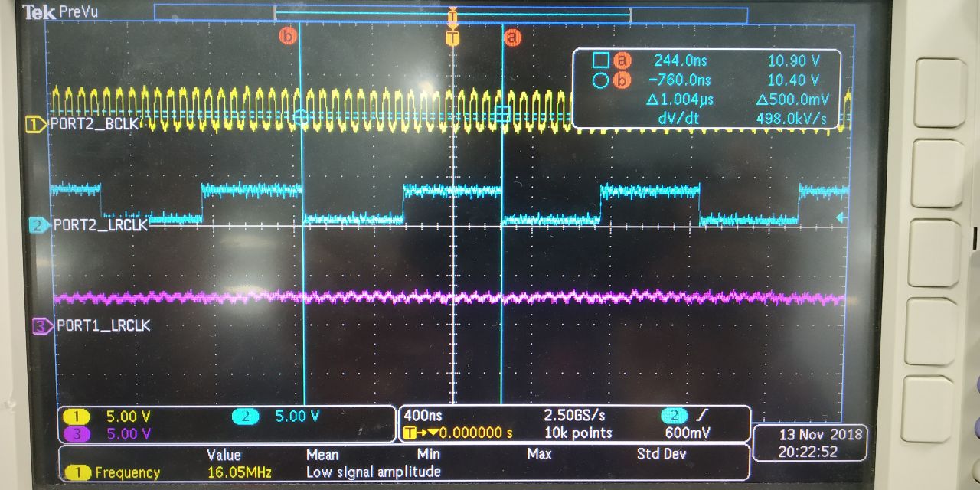Screen dimensions: 980x490
Task: Click the 10.90 V cursor a voltage
Action: 794,60
